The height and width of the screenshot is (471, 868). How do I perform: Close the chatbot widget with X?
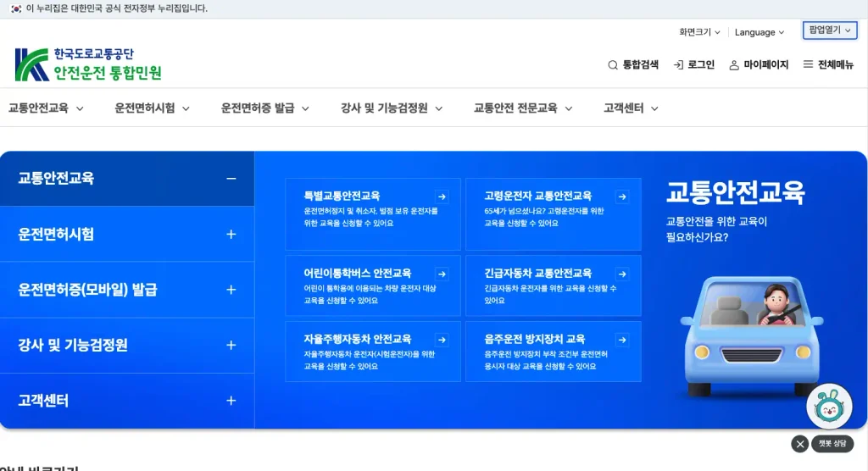800,444
